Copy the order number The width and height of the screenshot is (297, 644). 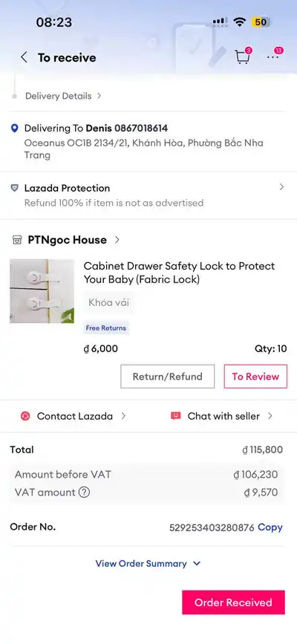(270, 527)
